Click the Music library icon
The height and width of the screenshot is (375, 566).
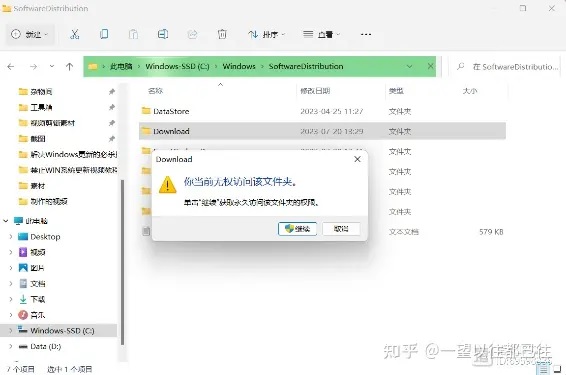[x=23, y=315]
